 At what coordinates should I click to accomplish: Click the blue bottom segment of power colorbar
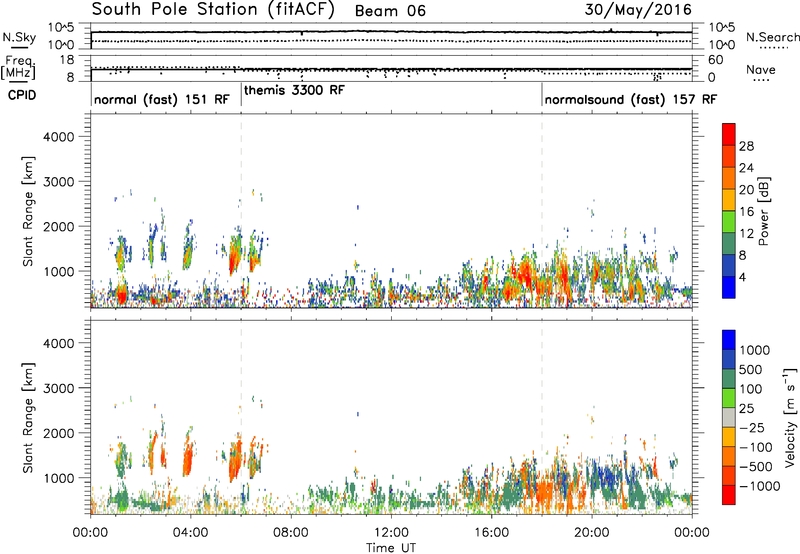coord(729,287)
